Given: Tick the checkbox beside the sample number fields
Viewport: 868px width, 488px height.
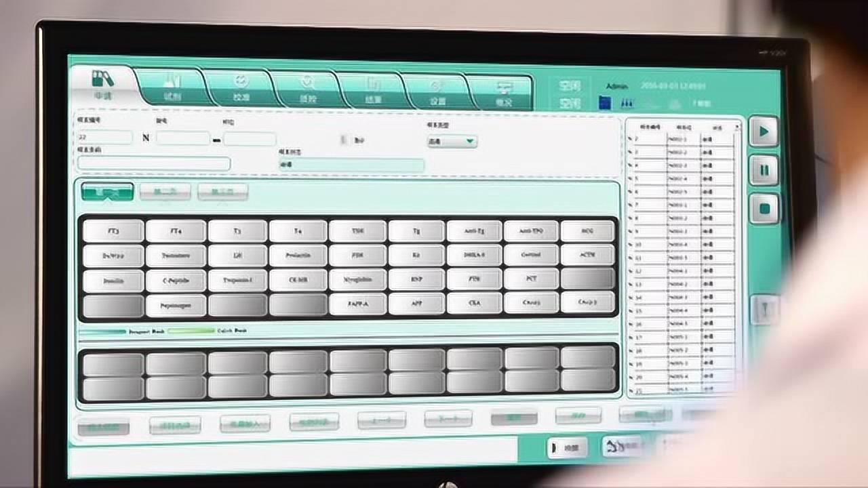Looking at the screenshot, I should coord(344,140).
